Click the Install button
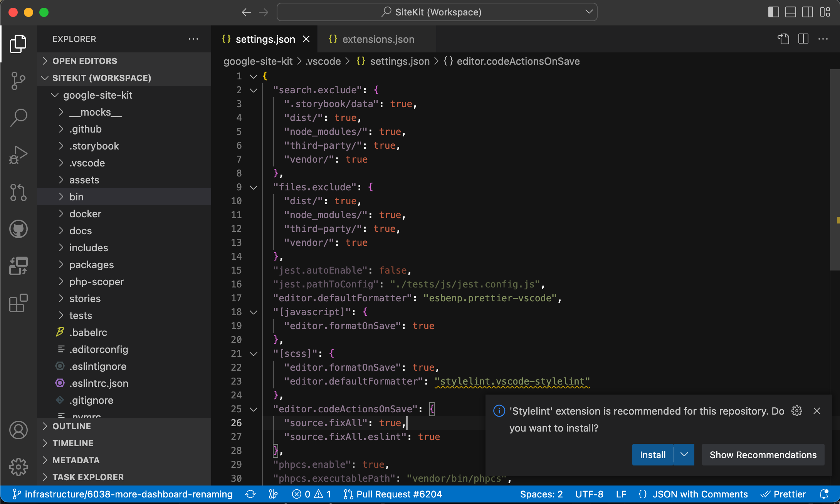This screenshot has height=504, width=840. tap(653, 455)
